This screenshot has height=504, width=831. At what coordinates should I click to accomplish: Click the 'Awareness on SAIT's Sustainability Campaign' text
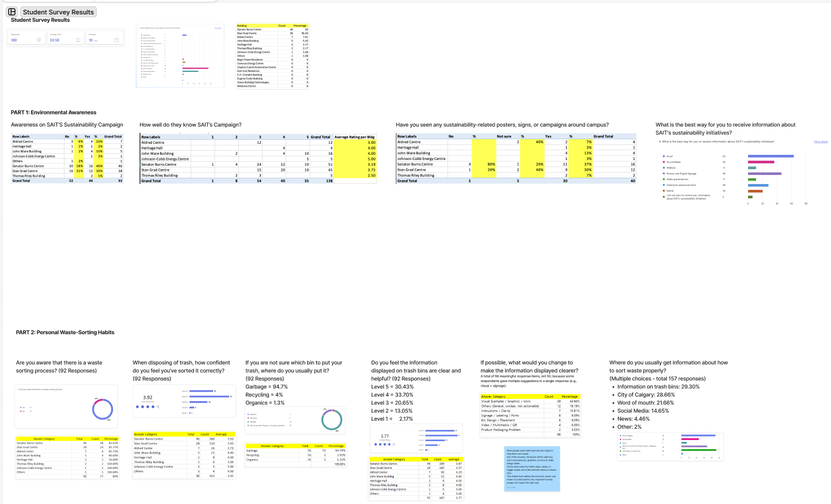tap(67, 125)
